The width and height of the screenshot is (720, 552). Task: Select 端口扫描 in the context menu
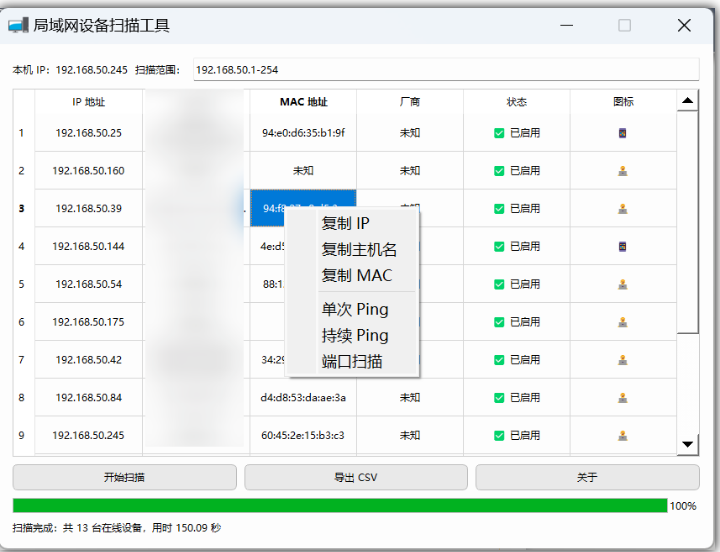[352, 361]
